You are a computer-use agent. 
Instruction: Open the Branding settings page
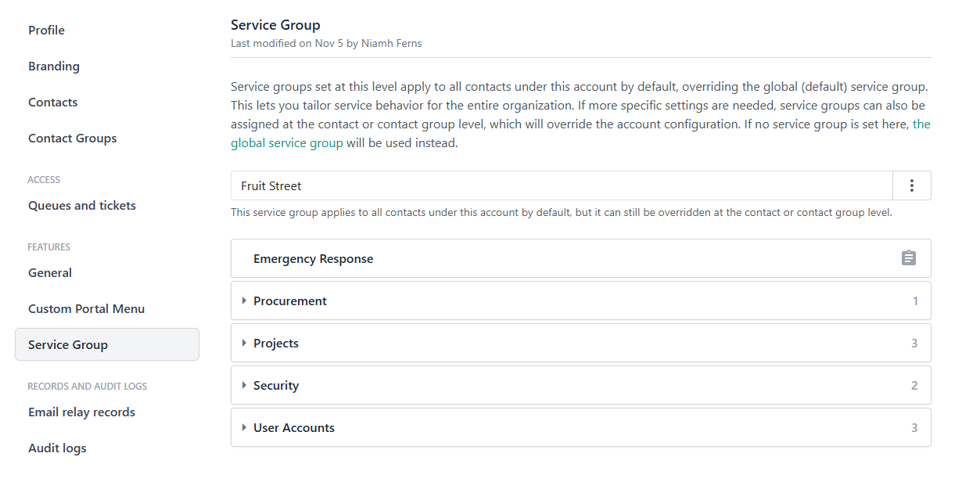[x=54, y=66]
